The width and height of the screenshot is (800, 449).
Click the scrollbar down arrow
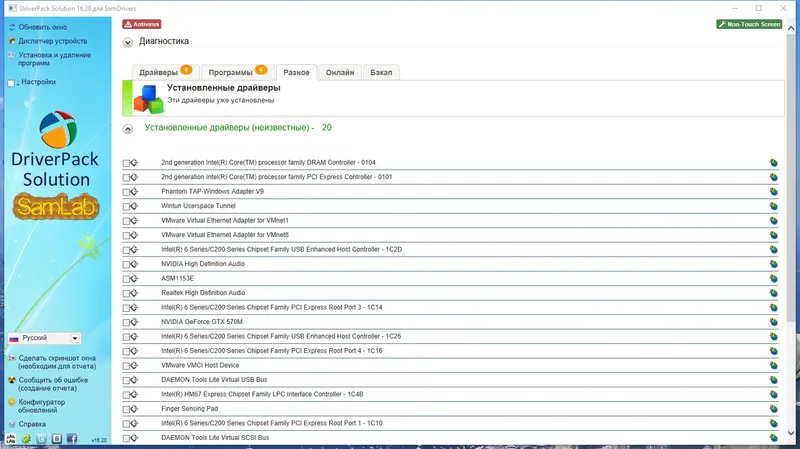[x=791, y=433]
